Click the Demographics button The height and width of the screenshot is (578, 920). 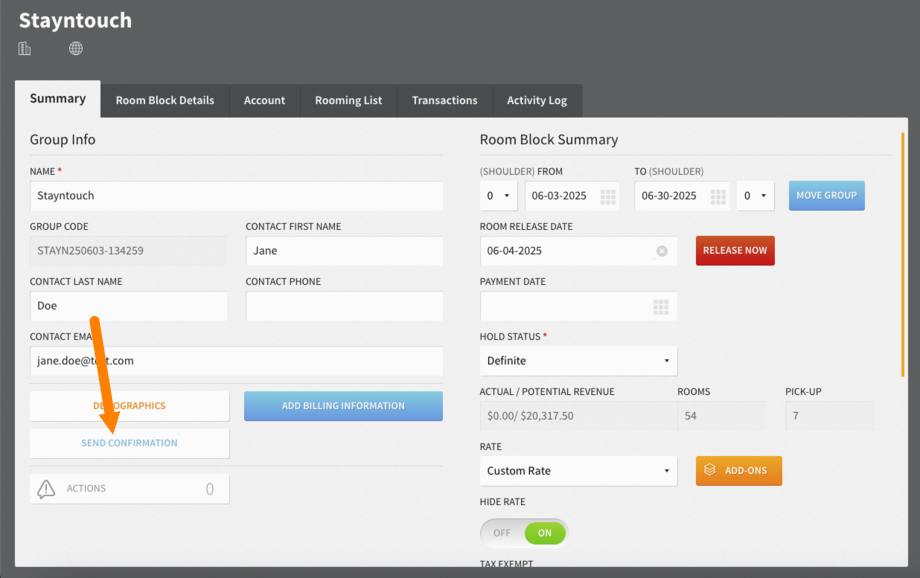[x=130, y=406]
